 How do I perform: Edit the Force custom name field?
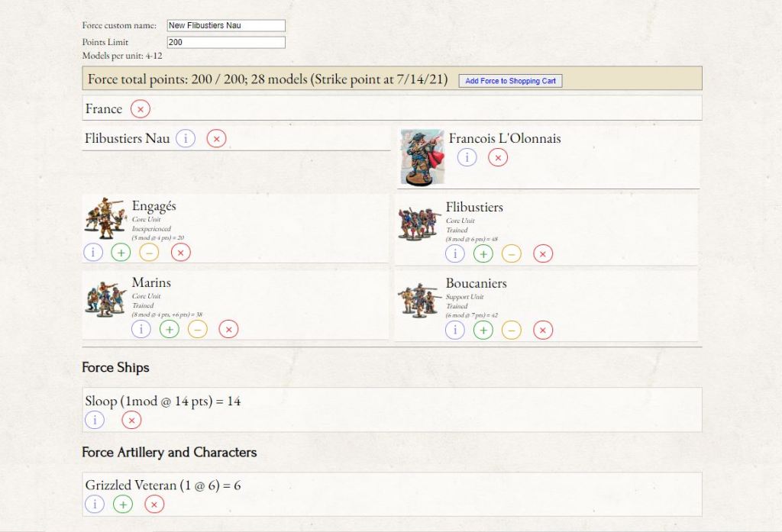[225, 26]
